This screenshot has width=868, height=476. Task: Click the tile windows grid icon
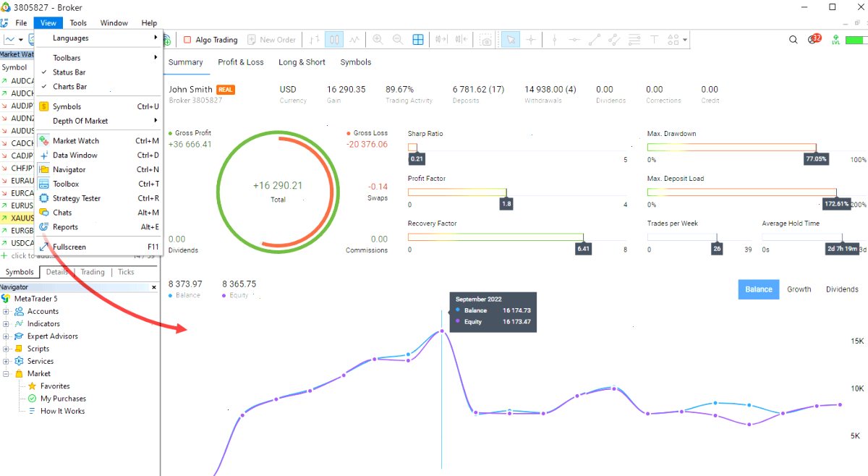[418, 40]
